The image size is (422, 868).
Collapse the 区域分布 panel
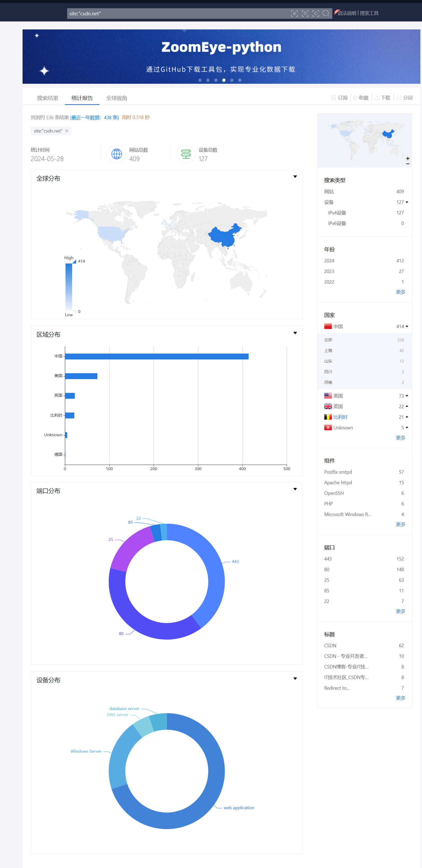tap(295, 333)
